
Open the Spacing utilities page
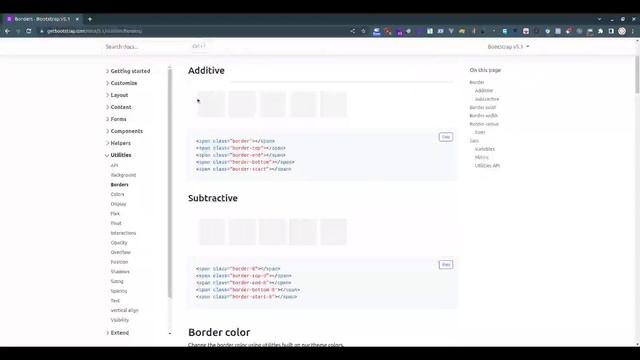pos(119,291)
